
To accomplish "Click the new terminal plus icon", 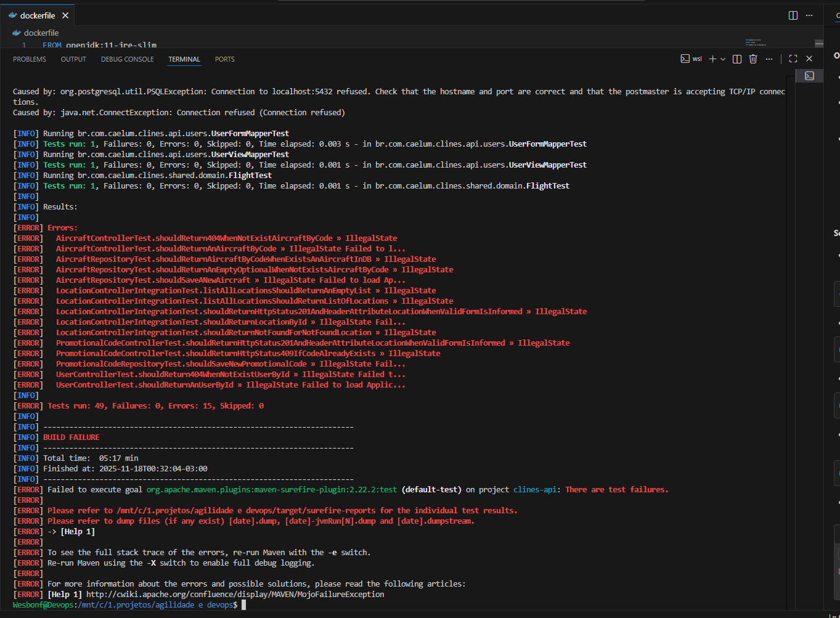I will [x=712, y=59].
